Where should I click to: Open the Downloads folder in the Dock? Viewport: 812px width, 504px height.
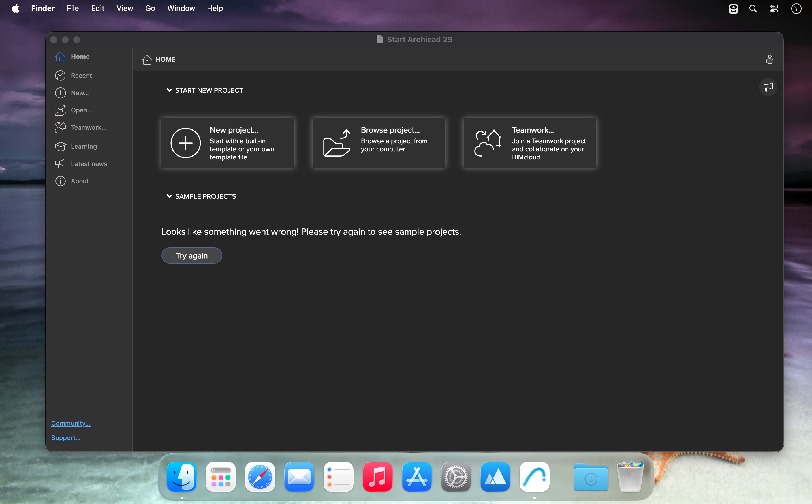(591, 477)
